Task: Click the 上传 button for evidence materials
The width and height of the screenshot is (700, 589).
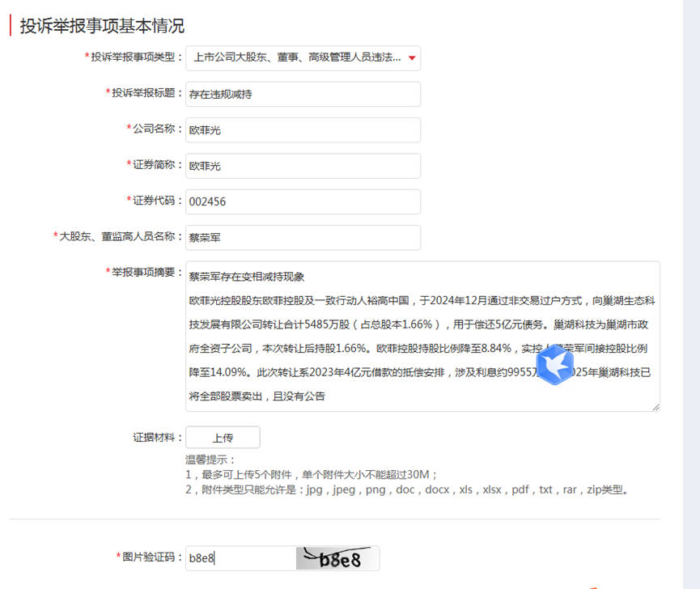Action: (x=223, y=437)
